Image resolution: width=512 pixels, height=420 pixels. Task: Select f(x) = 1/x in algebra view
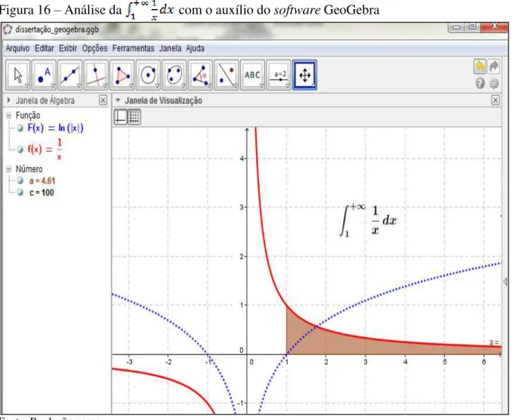tap(45, 150)
